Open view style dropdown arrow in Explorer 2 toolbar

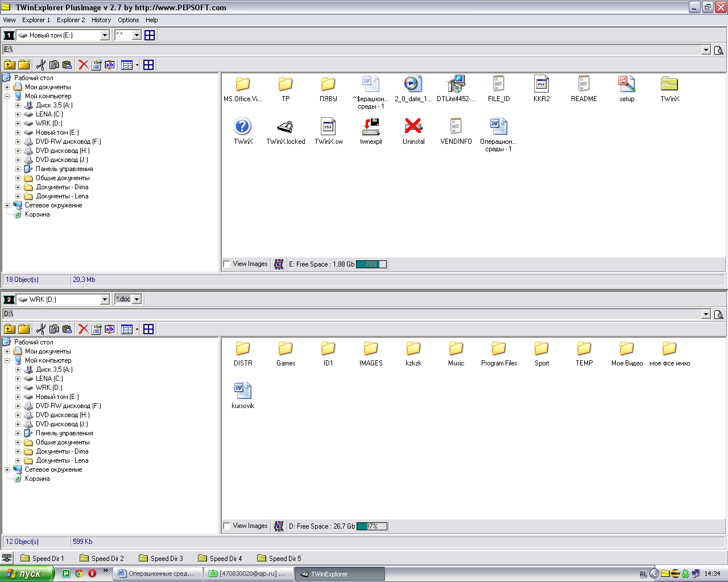(137, 329)
